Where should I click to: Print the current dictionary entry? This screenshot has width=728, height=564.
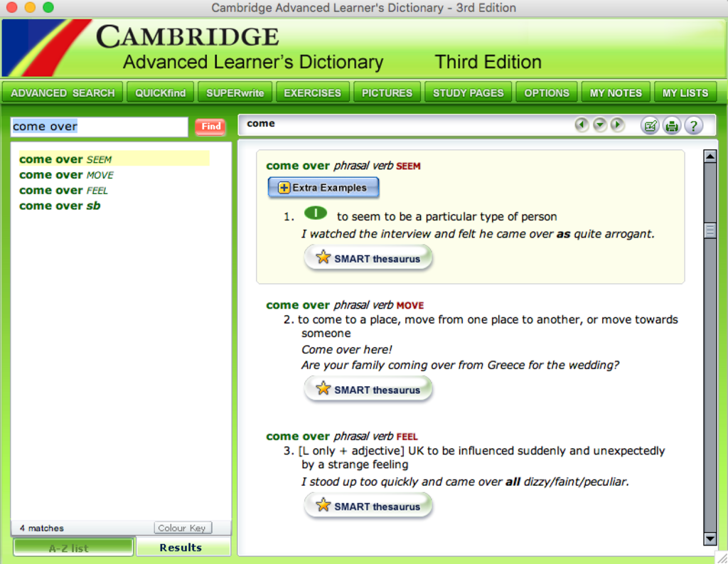tap(671, 126)
